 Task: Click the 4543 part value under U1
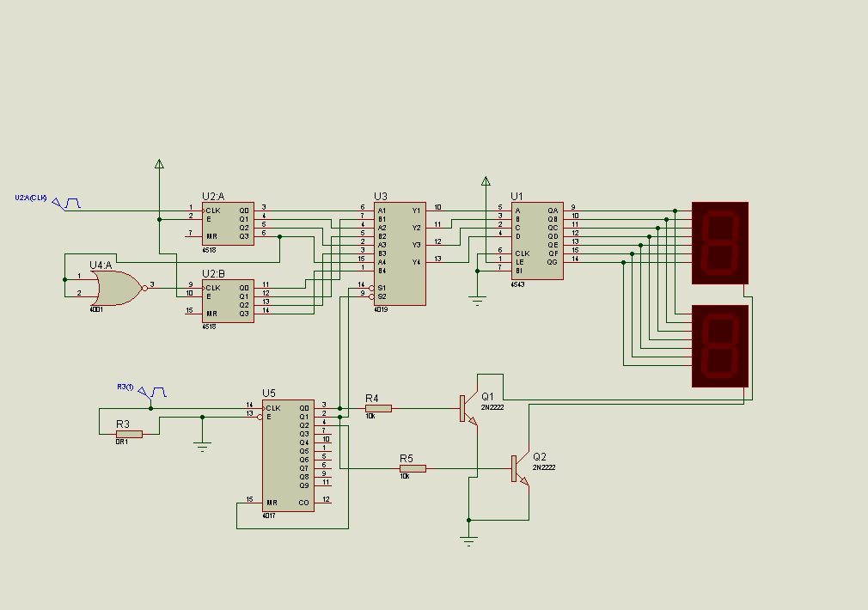coord(517,284)
